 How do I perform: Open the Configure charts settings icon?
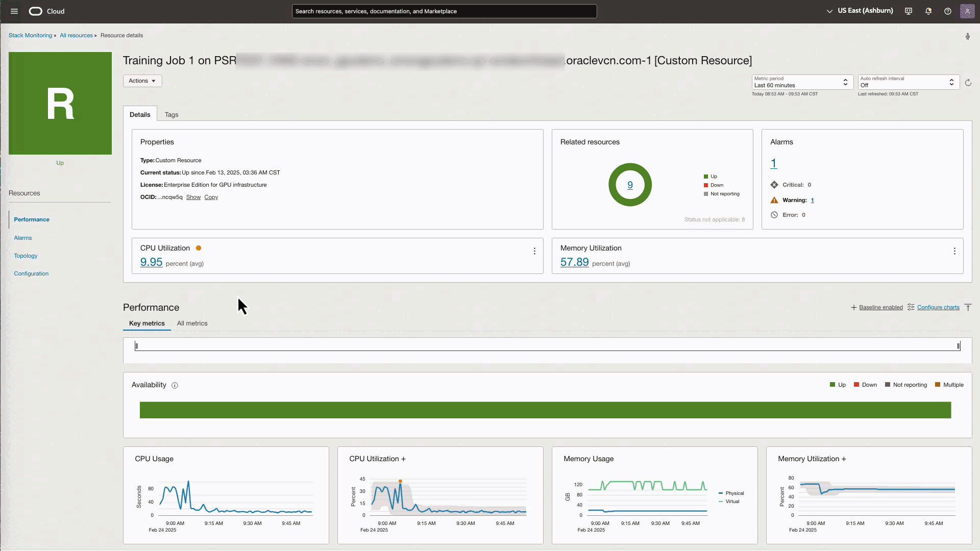tap(912, 307)
